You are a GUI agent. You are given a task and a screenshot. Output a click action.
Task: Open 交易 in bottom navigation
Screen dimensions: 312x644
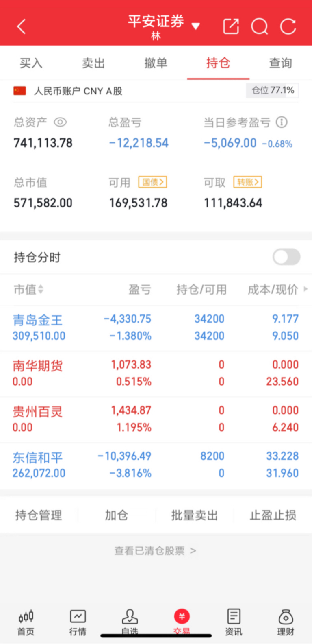pyautogui.click(x=182, y=622)
